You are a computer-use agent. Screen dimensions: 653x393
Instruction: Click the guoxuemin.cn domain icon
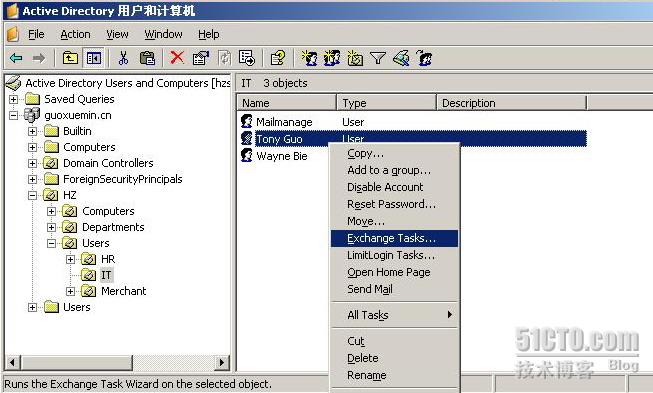click(x=32, y=115)
